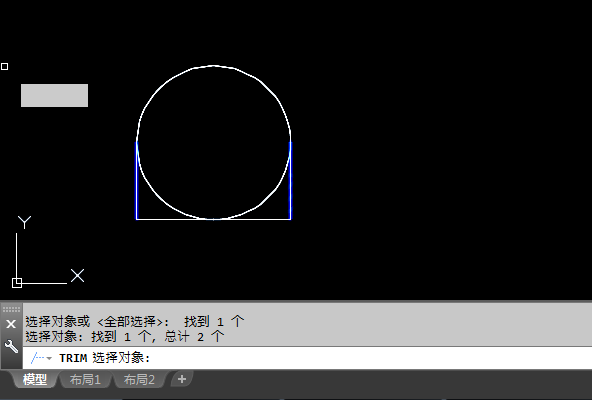Add a new layout with plus button

(x=182, y=379)
